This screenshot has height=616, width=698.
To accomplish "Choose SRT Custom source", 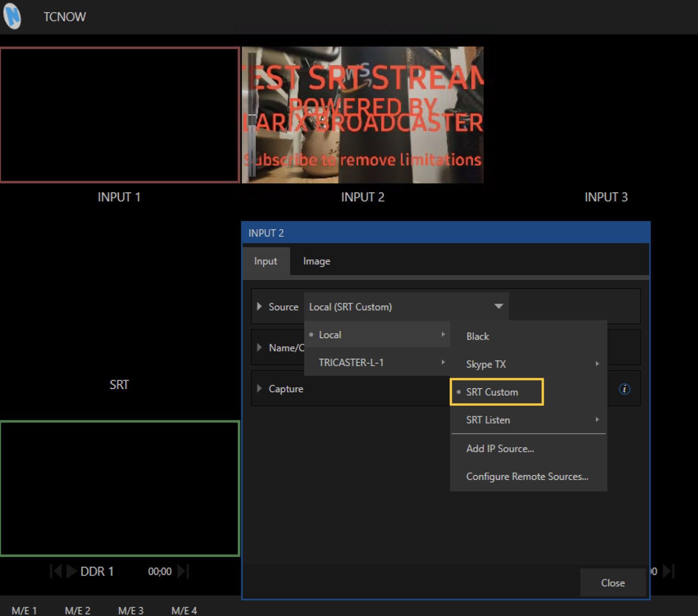I will pyautogui.click(x=497, y=392).
